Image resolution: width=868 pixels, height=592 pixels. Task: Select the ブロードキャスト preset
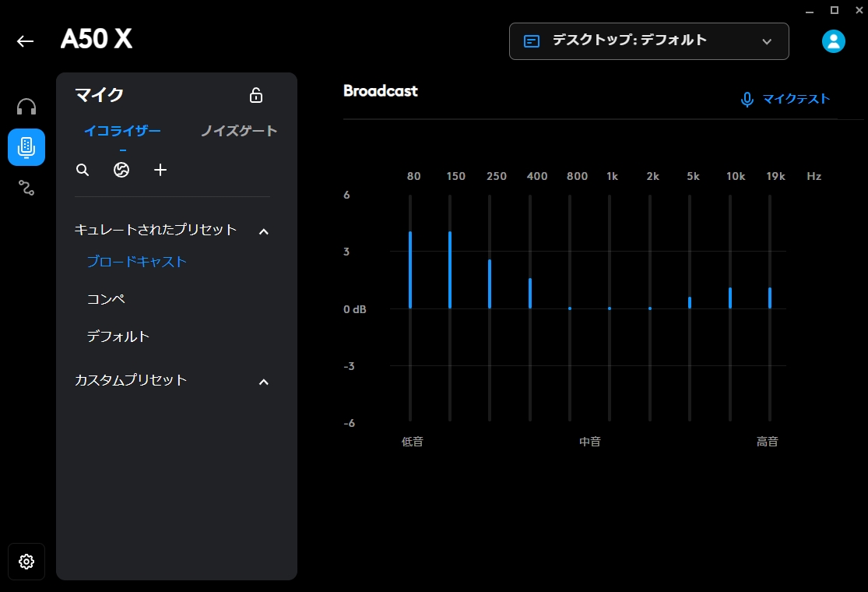click(x=136, y=262)
